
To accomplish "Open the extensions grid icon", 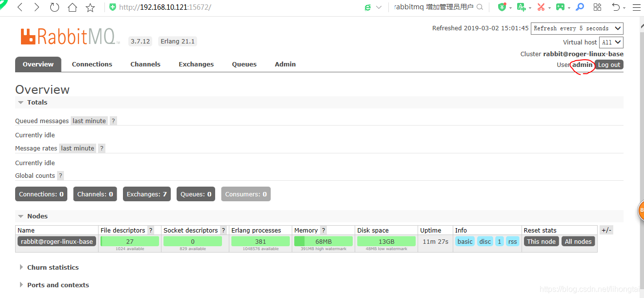I will [x=597, y=7].
